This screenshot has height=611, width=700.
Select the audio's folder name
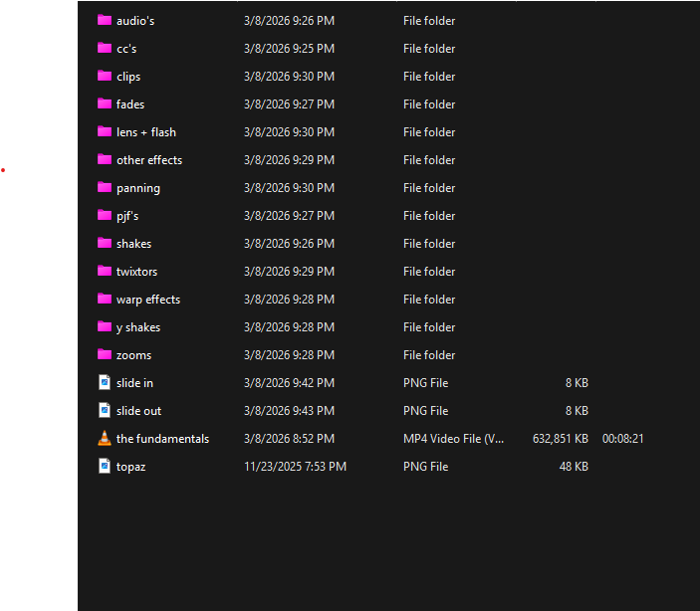(135, 21)
